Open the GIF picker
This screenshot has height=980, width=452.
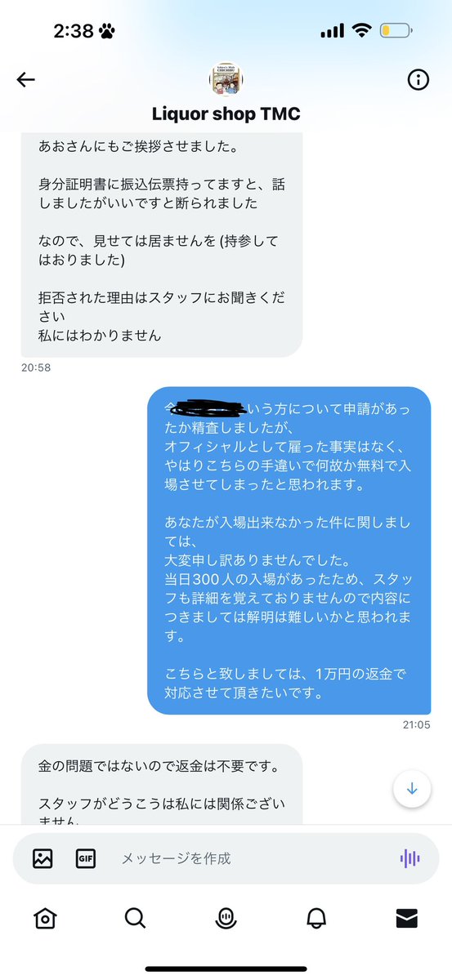click(86, 858)
